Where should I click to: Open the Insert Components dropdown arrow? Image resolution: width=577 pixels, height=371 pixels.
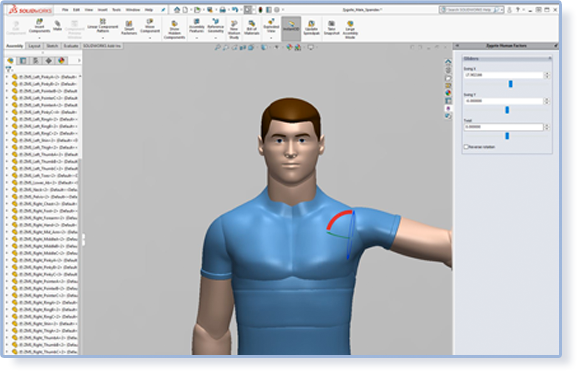(x=39, y=38)
